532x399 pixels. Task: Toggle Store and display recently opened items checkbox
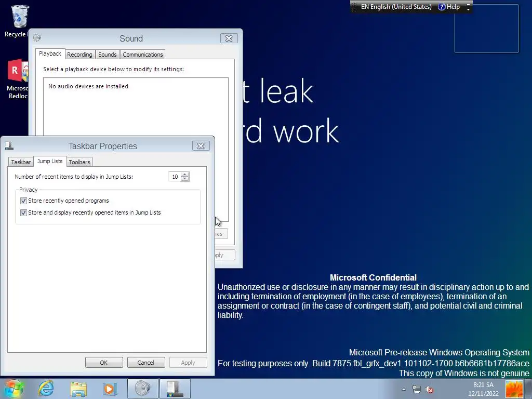tap(23, 212)
